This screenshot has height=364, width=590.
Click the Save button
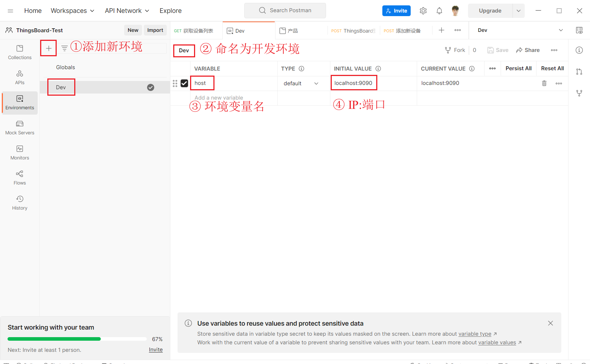[x=498, y=50]
